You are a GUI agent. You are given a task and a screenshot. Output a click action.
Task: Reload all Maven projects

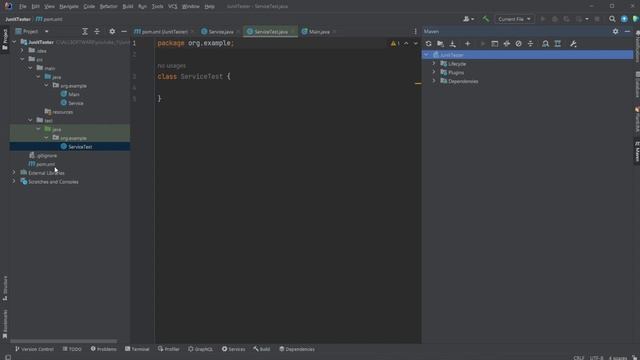coord(428,44)
